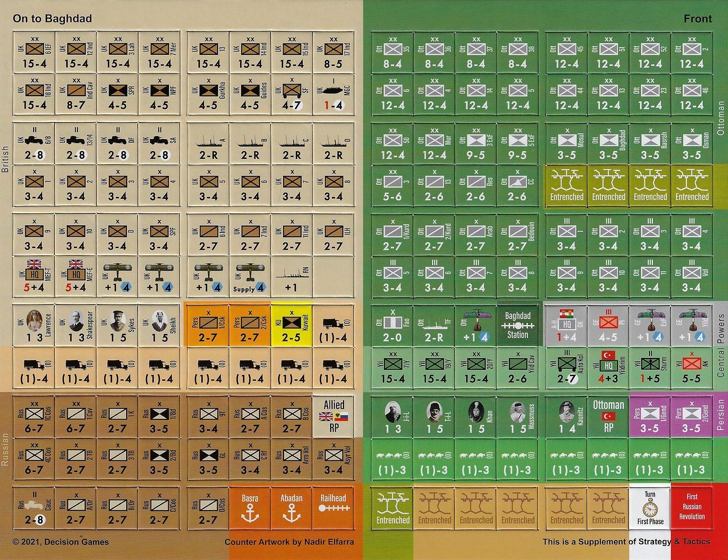Viewport: 728px width, 560px height.
Task: Select the Abadan anchor port counter
Action: pyautogui.click(x=291, y=508)
